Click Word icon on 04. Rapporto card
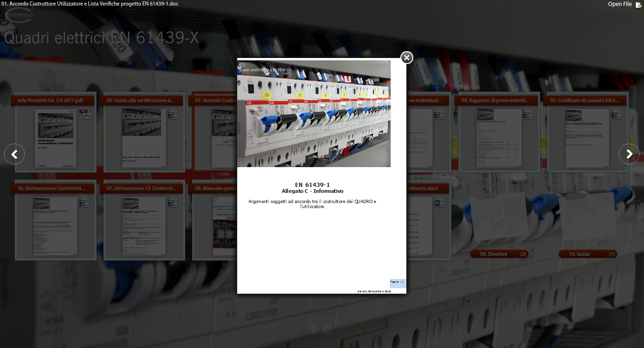 click(x=528, y=114)
